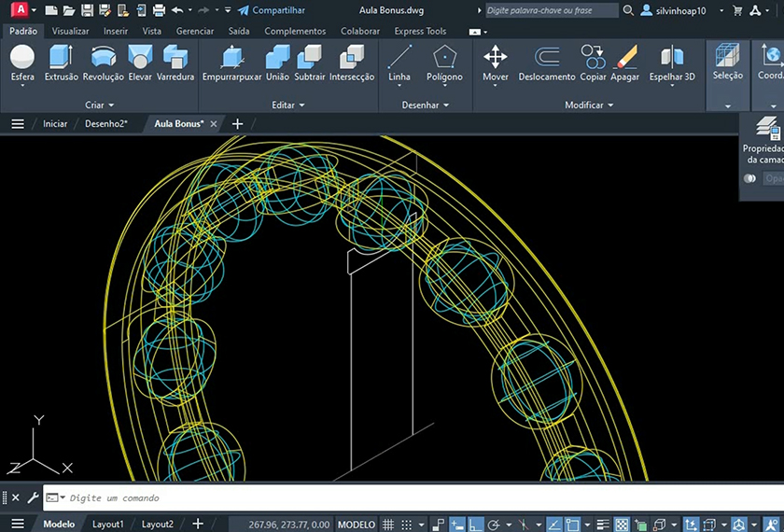This screenshot has width=784, height=532.
Task: Click the command line input field
Action: click(373, 498)
